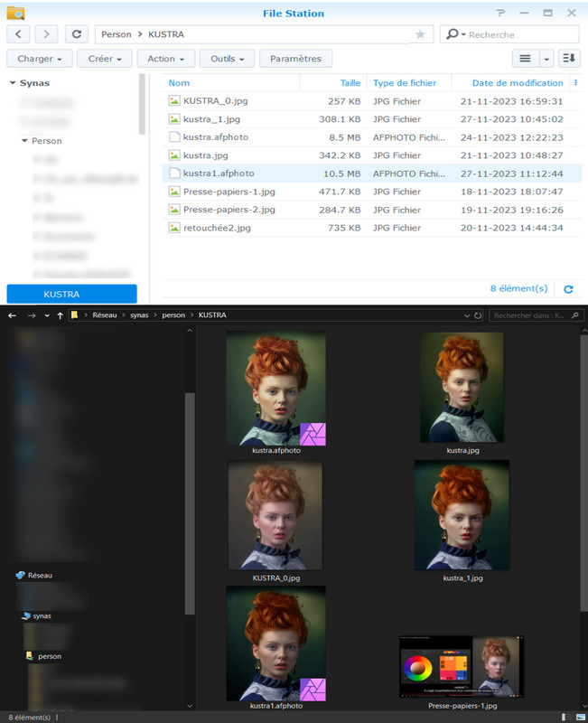Sort files by Type de fichier column
This screenshot has height=723, width=588.
click(x=405, y=83)
